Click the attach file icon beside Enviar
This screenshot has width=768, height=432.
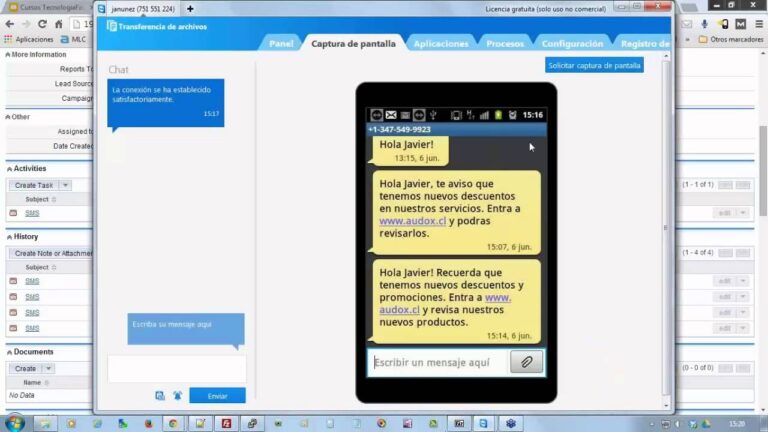coord(160,395)
